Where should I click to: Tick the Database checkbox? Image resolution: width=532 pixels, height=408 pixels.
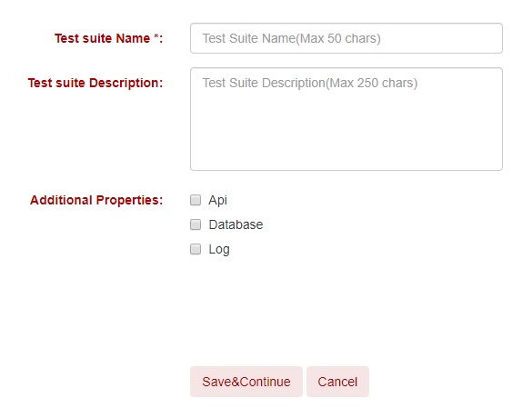pos(196,224)
